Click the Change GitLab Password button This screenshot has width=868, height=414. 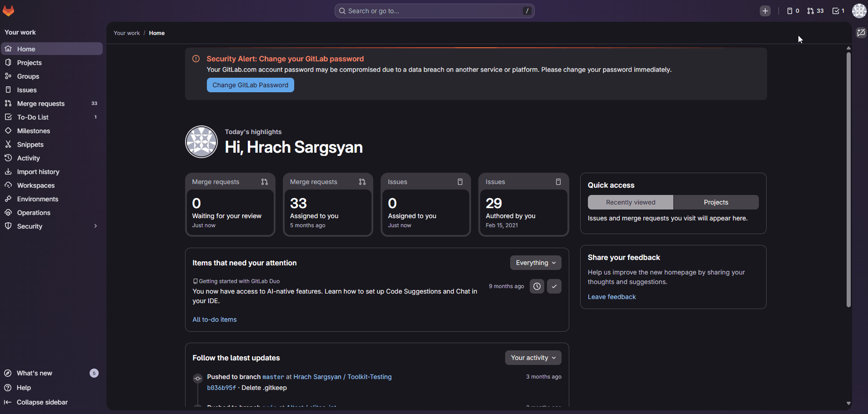pyautogui.click(x=250, y=85)
